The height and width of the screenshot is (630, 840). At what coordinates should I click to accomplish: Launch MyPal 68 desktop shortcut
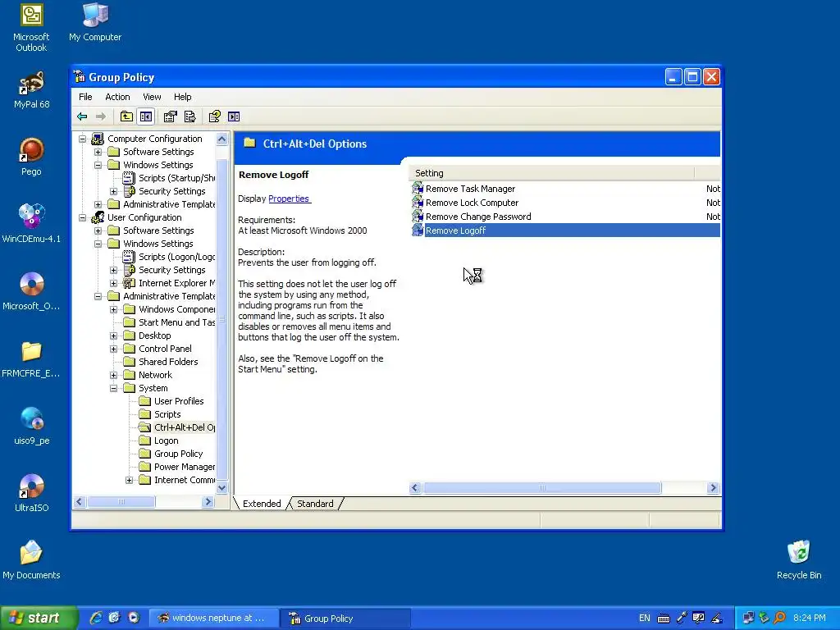tap(31, 90)
